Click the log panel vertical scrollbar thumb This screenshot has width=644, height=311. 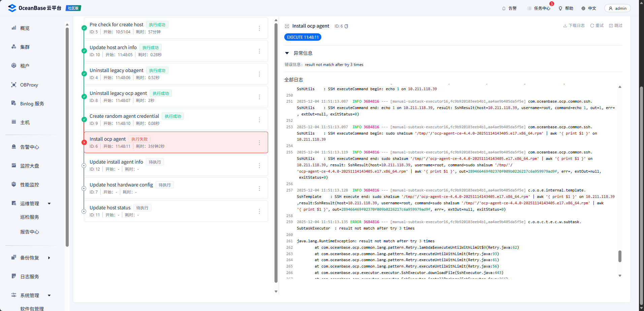(620, 256)
